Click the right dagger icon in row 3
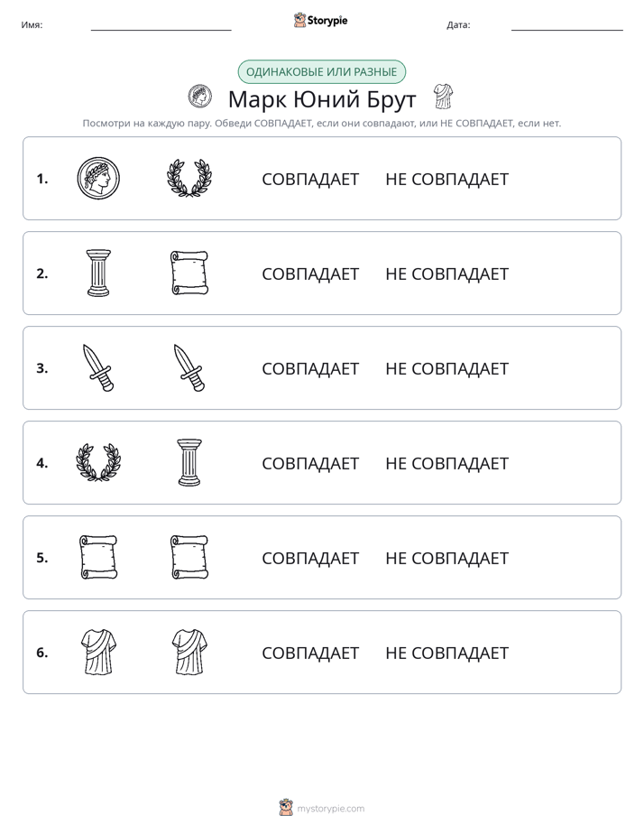This screenshot has height=834, width=644. 189,367
